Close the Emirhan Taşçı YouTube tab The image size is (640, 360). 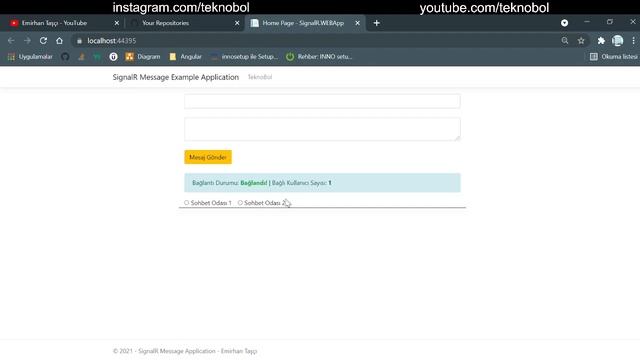click(x=117, y=23)
